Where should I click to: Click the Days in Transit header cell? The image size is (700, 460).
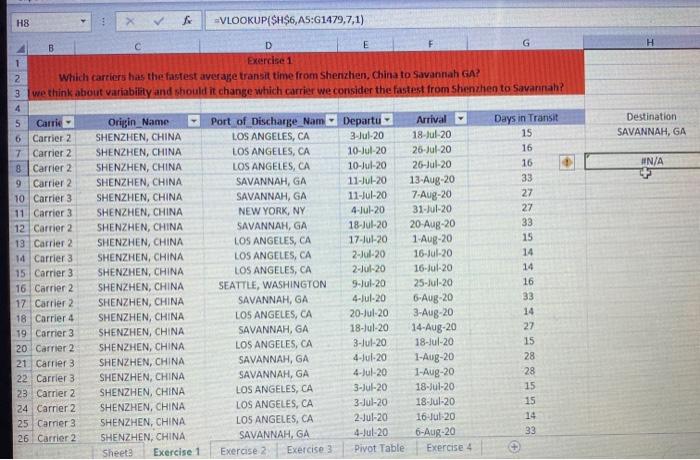526,118
